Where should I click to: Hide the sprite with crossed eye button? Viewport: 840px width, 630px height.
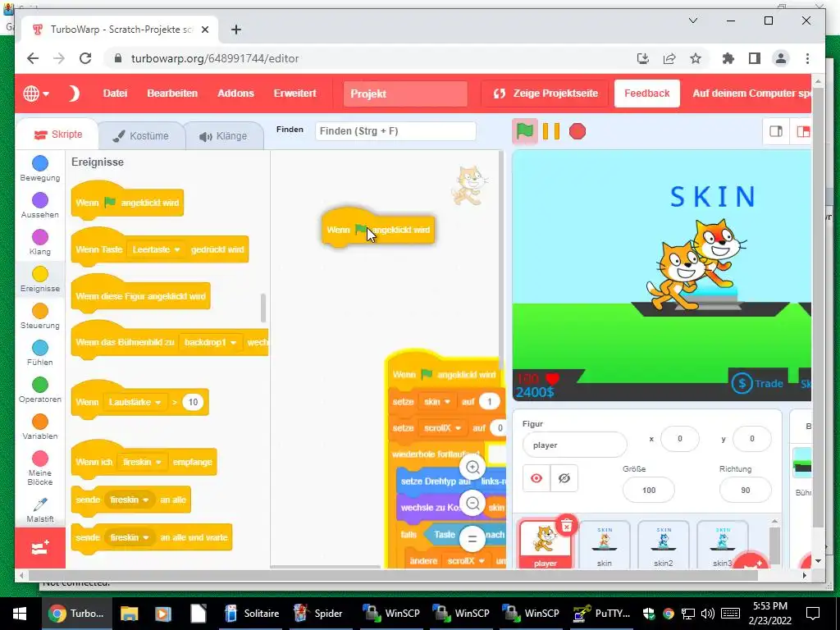(564, 478)
